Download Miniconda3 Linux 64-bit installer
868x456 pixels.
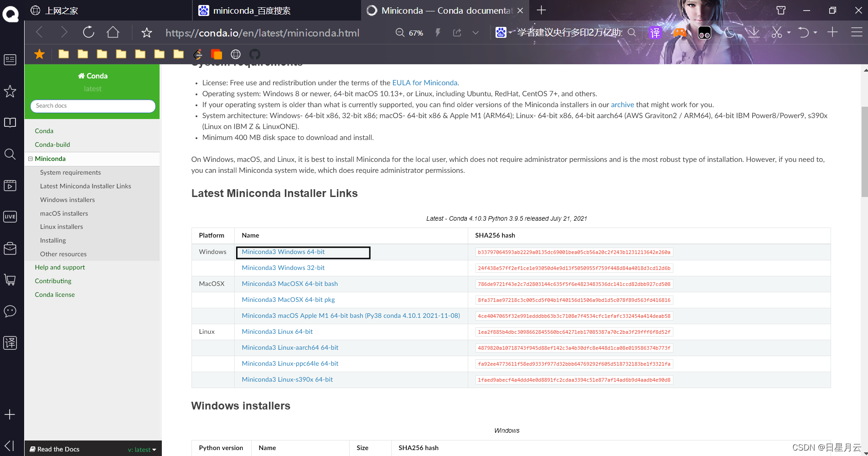point(277,332)
